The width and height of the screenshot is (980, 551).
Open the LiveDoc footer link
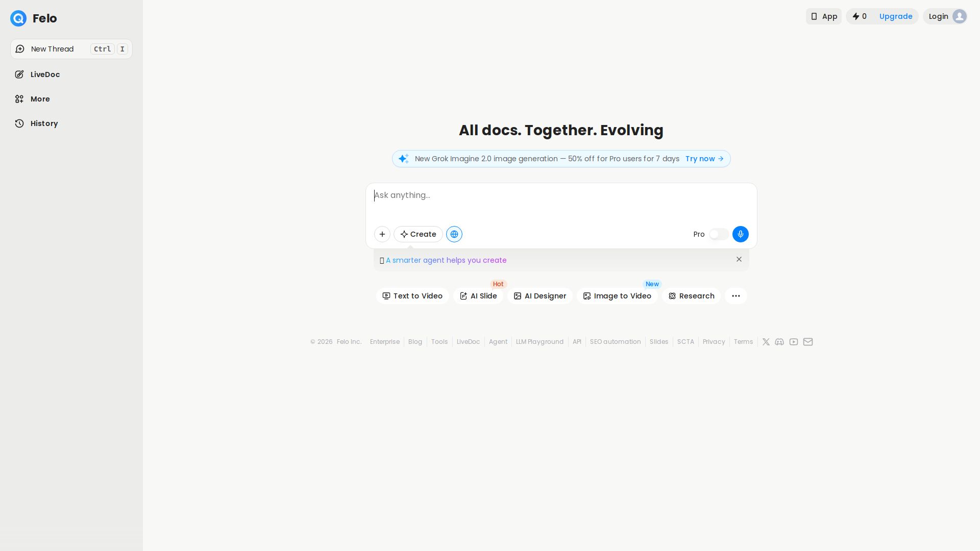pos(468,342)
